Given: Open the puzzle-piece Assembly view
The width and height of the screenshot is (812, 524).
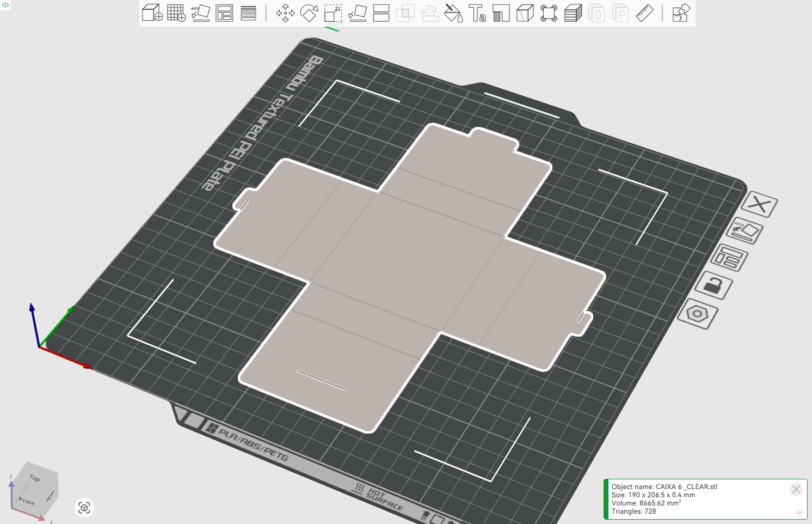Looking at the screenshot, I should (x=681, y=13).
